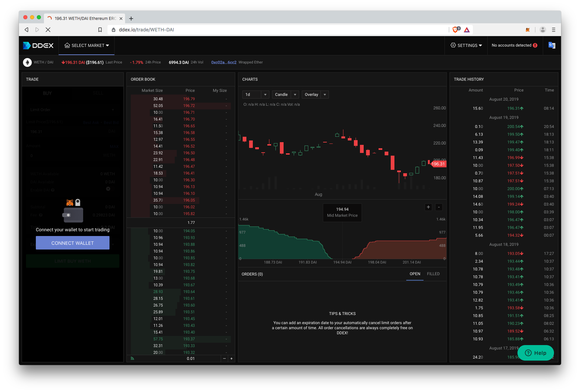Click the browser back arrow
This screenshot has height=392, width=580.
(26, 30)
